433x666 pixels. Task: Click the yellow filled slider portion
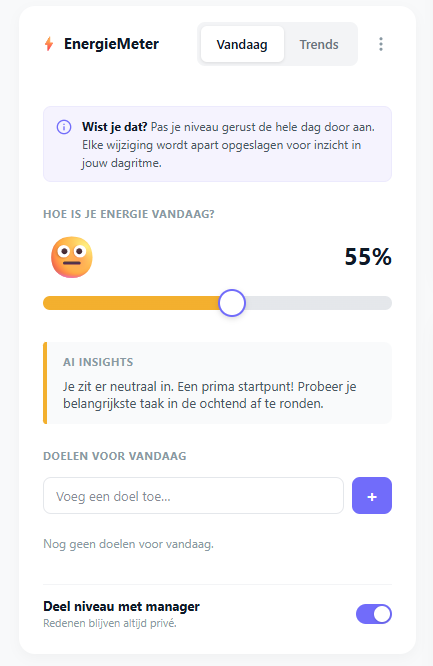(131, 303)
